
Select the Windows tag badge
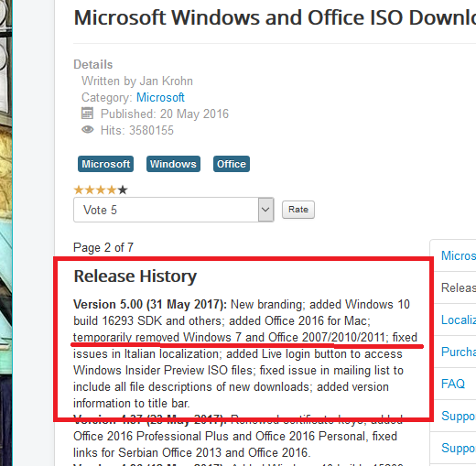tap(173, 164)
